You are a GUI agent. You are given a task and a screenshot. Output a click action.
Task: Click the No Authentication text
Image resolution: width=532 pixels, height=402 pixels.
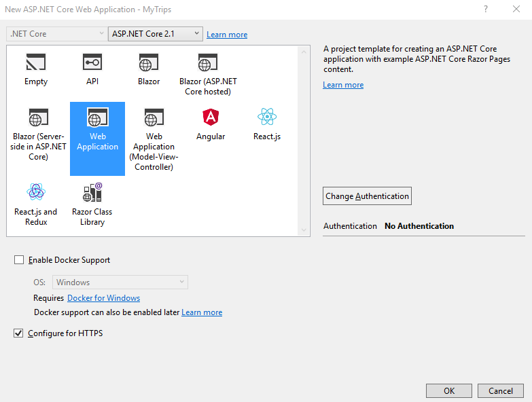point(419,226)
